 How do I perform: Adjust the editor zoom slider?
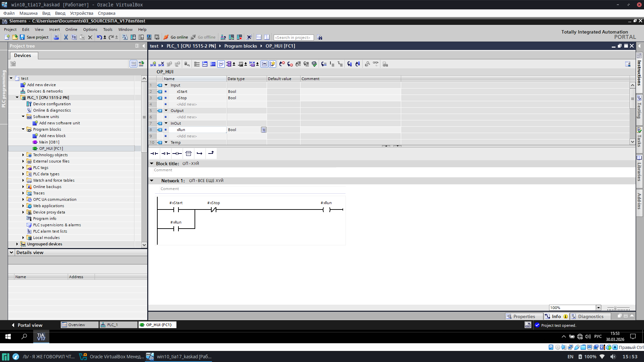click(x=615, y=308)
